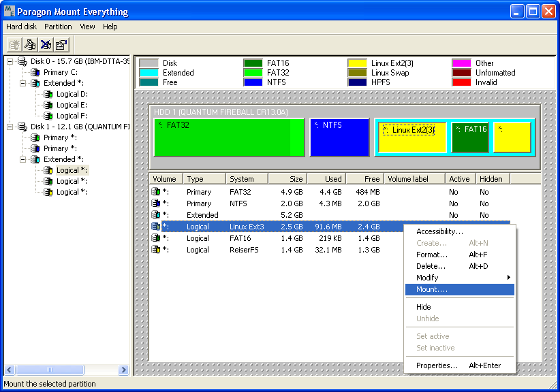Click the Format partition toolbar icon
The width and height of the screenshot is (560, 392).
tap(31, 45)
